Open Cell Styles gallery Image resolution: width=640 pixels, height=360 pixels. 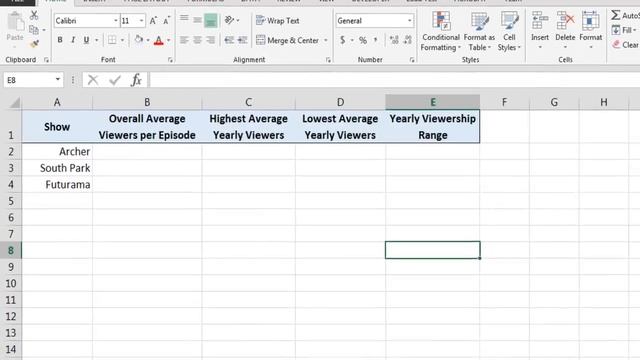509,32
